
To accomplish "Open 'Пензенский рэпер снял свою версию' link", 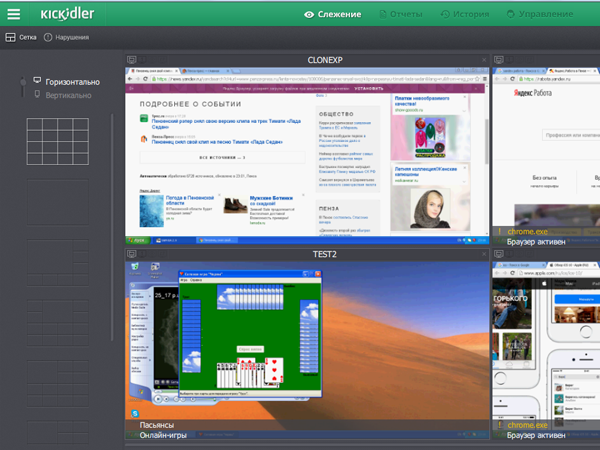I will [x=226, y=124].
